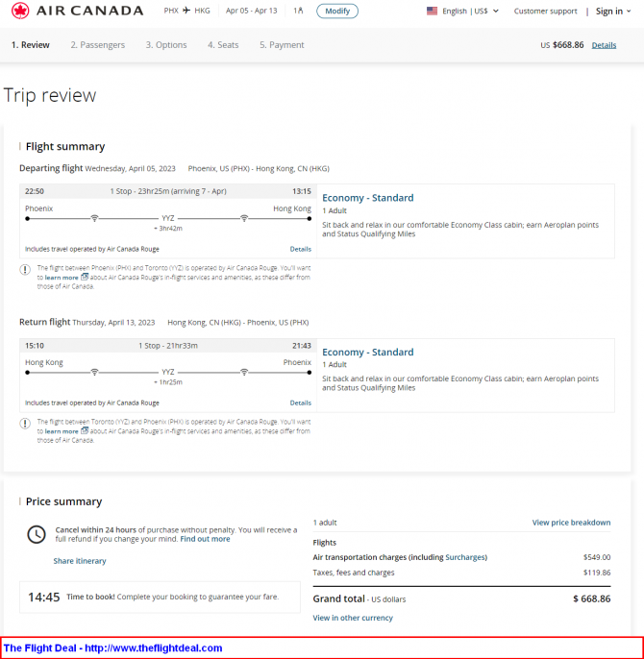Click learn more in return flight notice
Image resolution: width=644 pixels, height=659 pixels.
pyautogui.click(x=62, y=431)
